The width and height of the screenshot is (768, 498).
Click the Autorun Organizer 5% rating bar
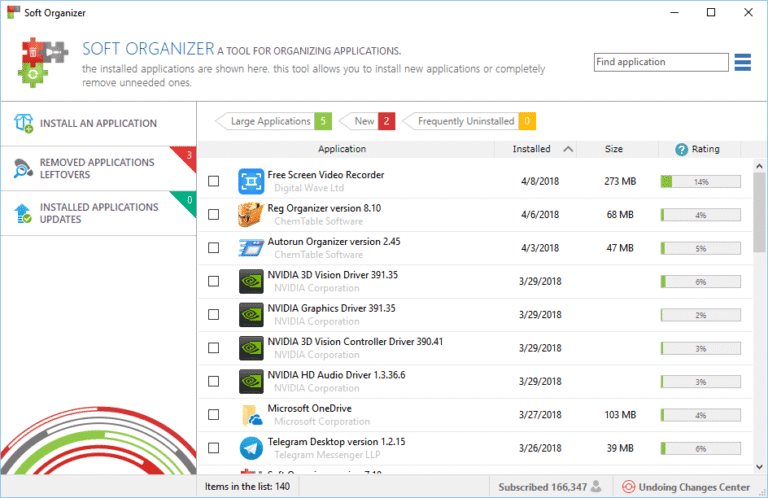click(x=700, y=248)
